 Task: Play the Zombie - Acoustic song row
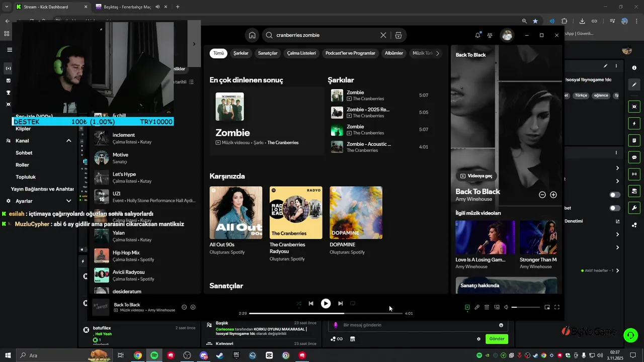[380, 147]
